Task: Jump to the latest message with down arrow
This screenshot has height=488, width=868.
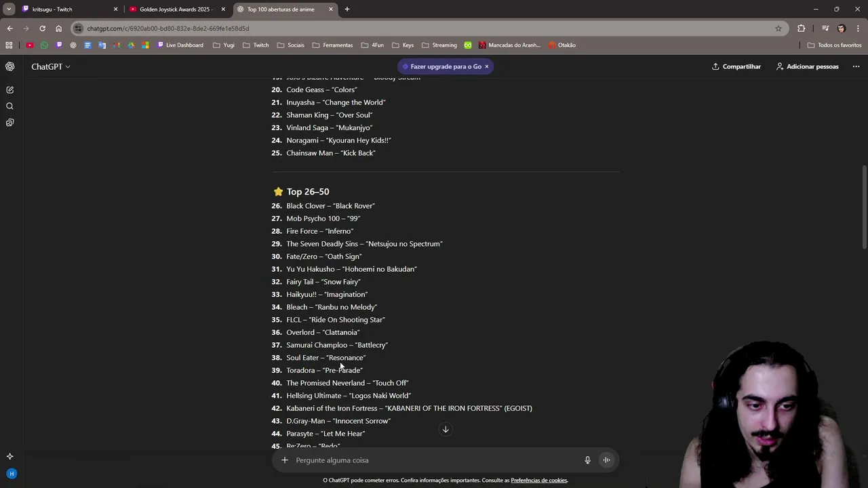Action: pos(446,429)
